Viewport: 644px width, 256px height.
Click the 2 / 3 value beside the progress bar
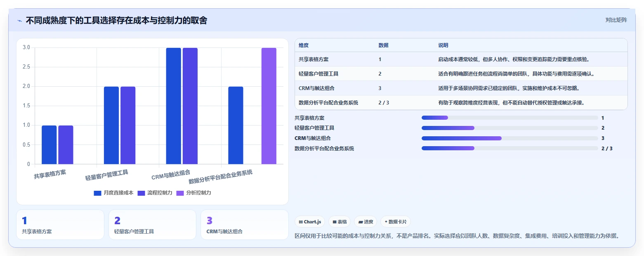[607, 149]
